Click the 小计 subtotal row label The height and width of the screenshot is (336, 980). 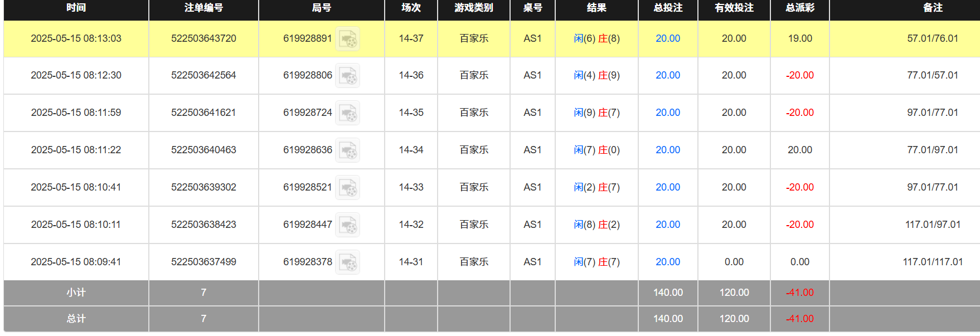[x=76, y=293]
